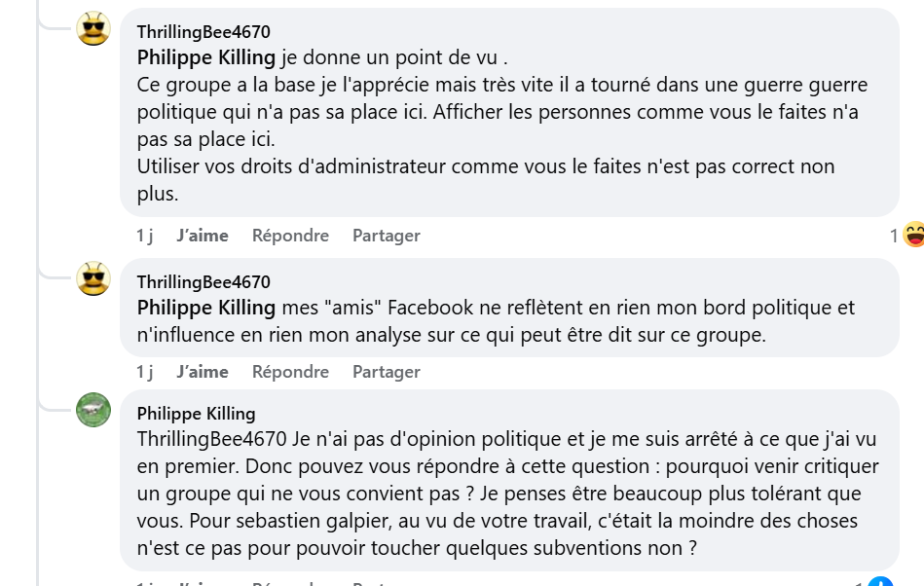Open ThrillingBee4670's sunglasses avatar on second comment

[93, 279]
